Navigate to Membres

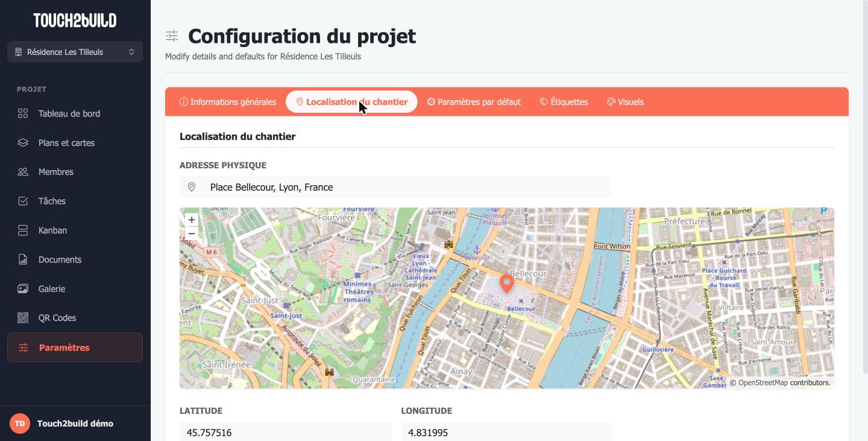pyautogui.click(x=75, y=172)
